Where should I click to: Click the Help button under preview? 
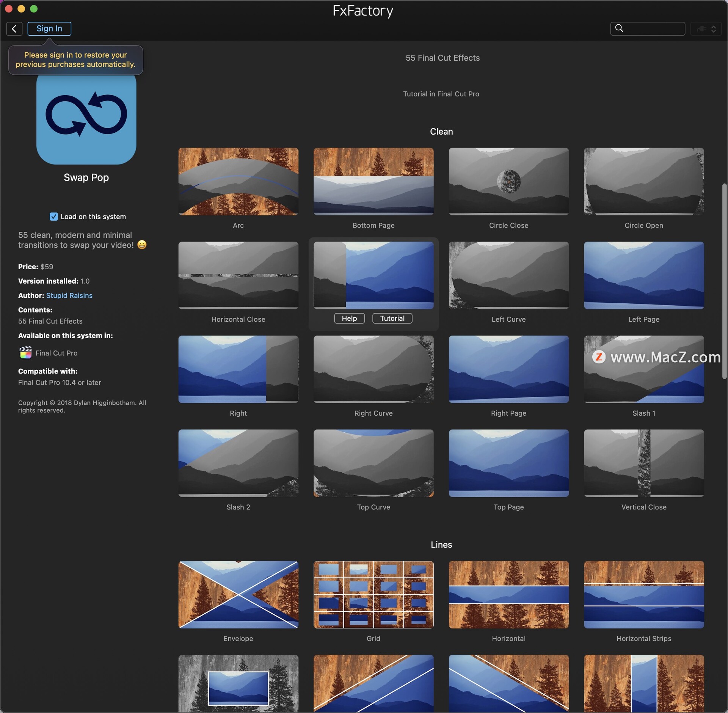click(x=349, y=318)
